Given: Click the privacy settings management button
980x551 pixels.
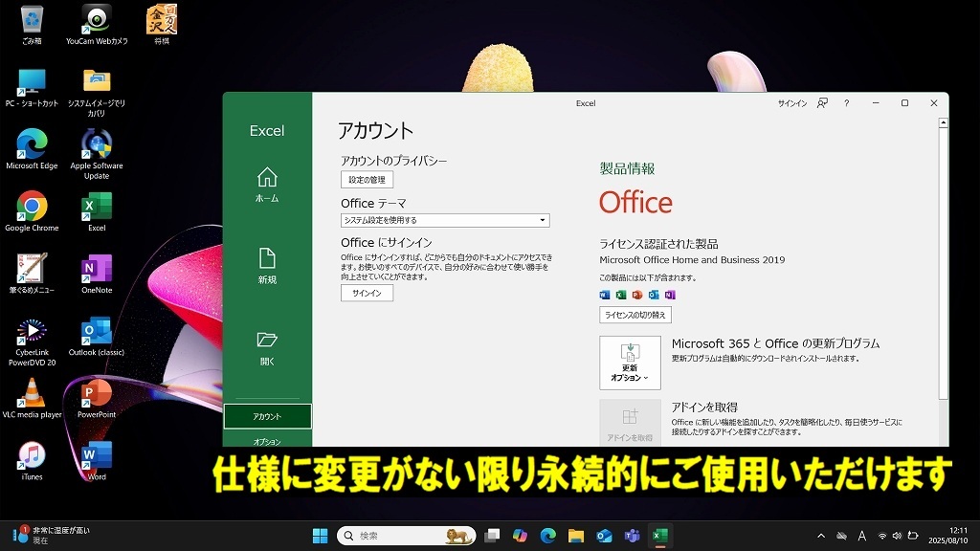Looking at the screenshot, I should click(367, 180).
